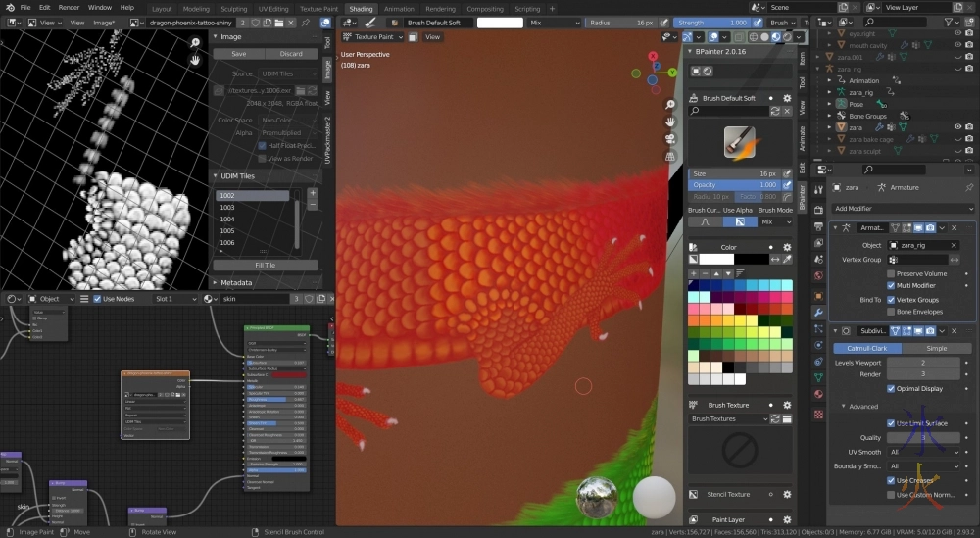Screen dimensions: 980x538
Task: Click the pan hand gizmo in image editor
Action: pos(196,59)
